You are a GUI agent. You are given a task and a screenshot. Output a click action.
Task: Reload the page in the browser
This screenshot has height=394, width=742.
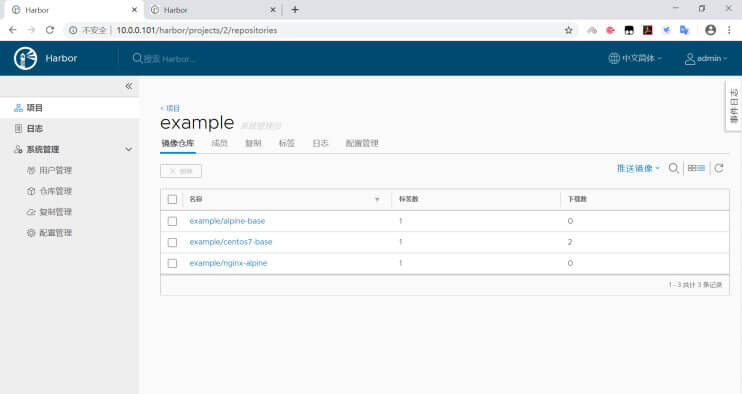50,30
